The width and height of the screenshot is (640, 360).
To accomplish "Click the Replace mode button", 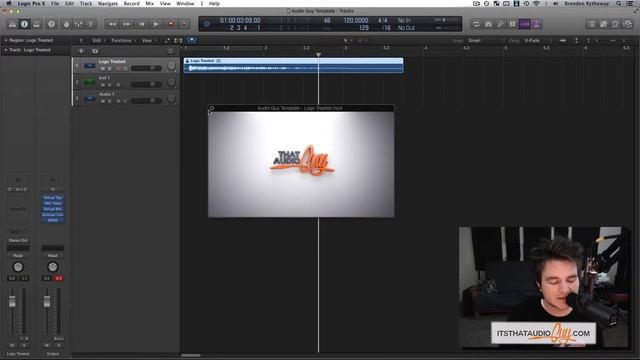I will [489, 24].
